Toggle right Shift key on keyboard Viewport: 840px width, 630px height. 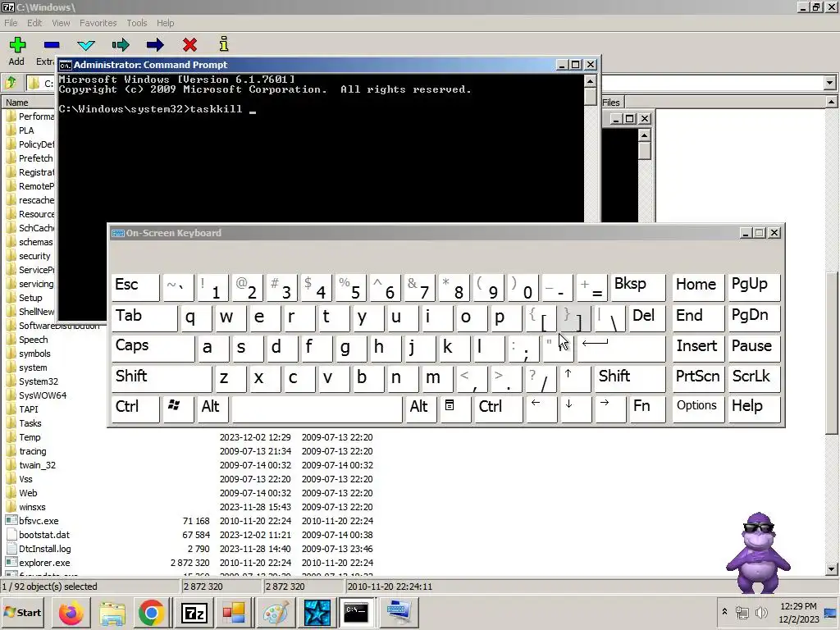[629, 377]
